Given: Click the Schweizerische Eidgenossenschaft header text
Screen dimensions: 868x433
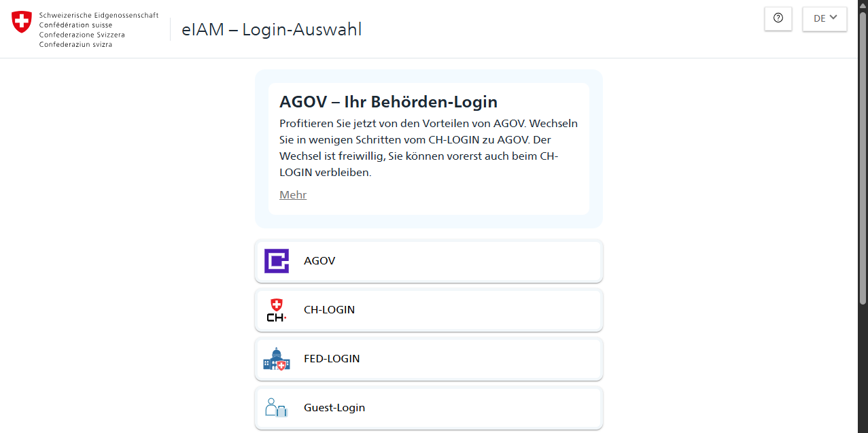Looking at the screenshot, I should click(x=99, y=15).
